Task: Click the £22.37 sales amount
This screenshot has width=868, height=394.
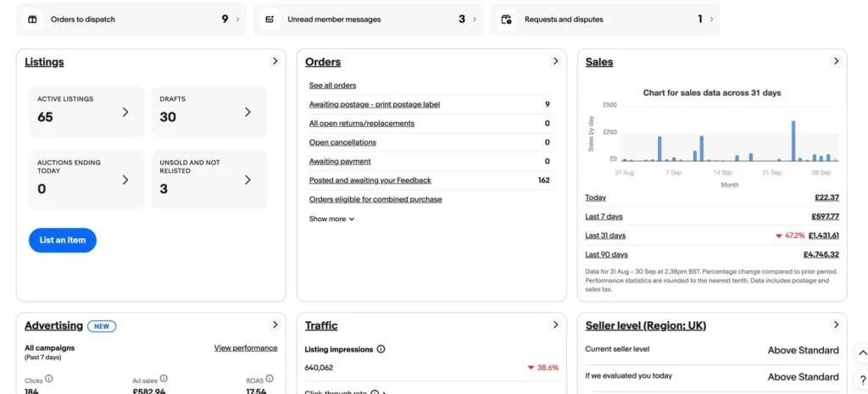Action: [x=827, y=197]
